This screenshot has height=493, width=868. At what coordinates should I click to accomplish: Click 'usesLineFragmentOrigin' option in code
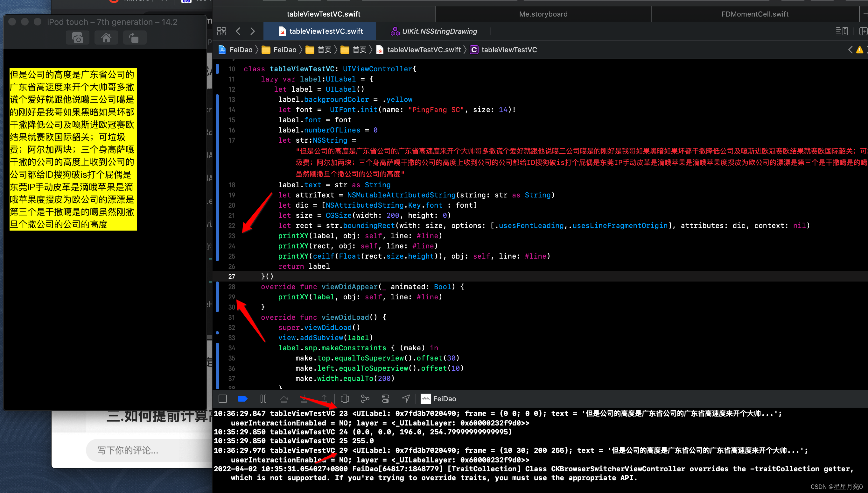620,225
